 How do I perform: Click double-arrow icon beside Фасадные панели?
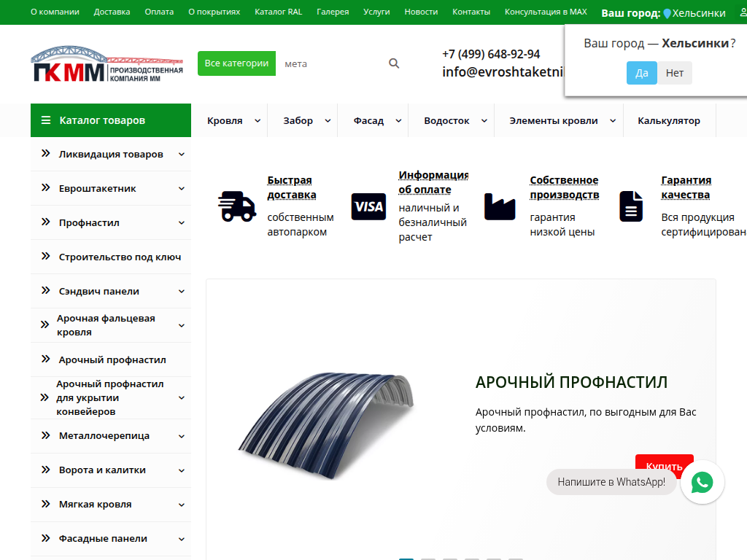click(x=45, y=538)
